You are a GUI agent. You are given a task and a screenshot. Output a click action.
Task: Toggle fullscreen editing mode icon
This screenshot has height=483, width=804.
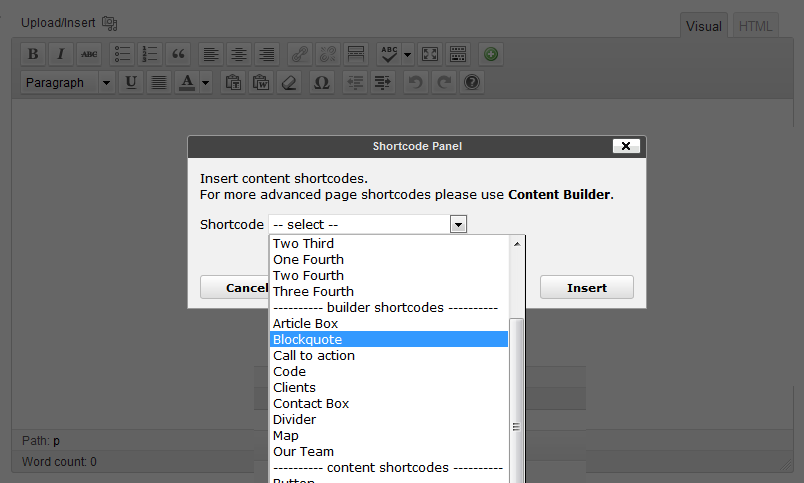(x=430, y=54)
